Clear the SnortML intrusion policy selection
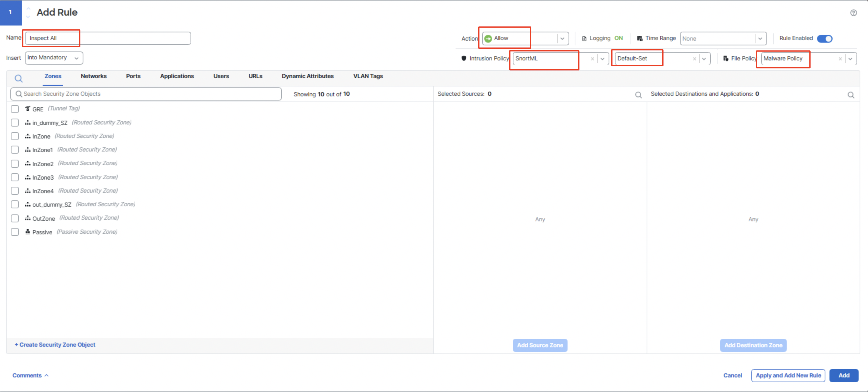The width and height of the screenshot is (868, 392). pos(592,59)
